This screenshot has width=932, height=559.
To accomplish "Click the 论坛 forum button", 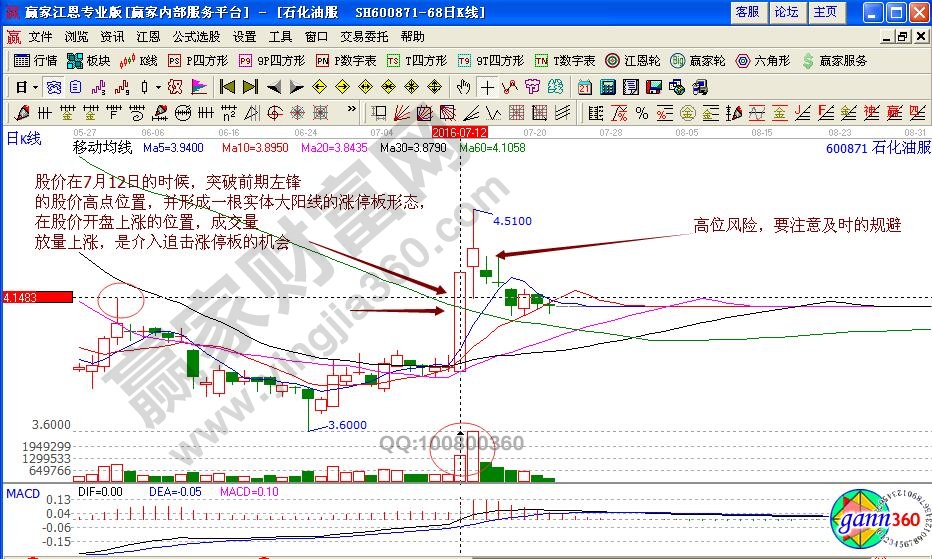I will point(786,12).
